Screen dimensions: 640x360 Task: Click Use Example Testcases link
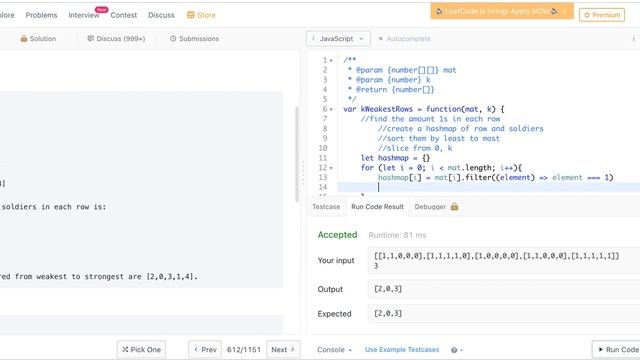402,350
